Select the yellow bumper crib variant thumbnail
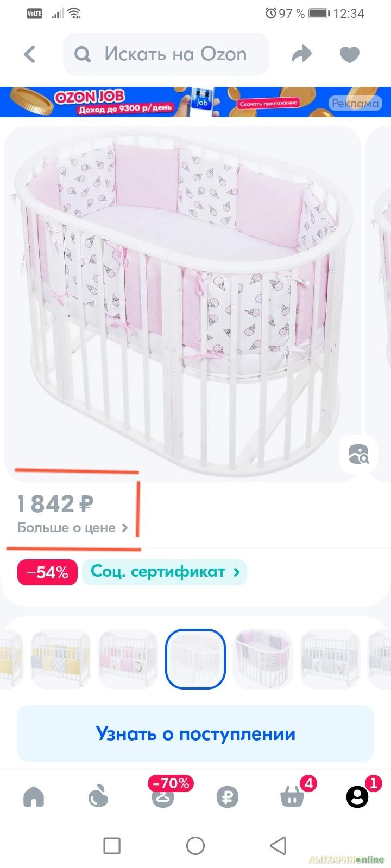Viewport: 391px width, 868px height. click(61, 659)
